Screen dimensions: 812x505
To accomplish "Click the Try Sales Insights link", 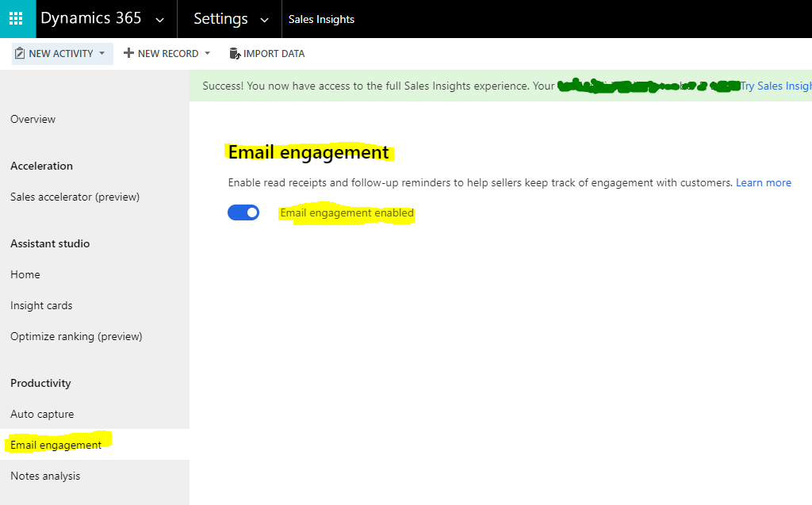I will pyautogui.click(x=776, y=86).
